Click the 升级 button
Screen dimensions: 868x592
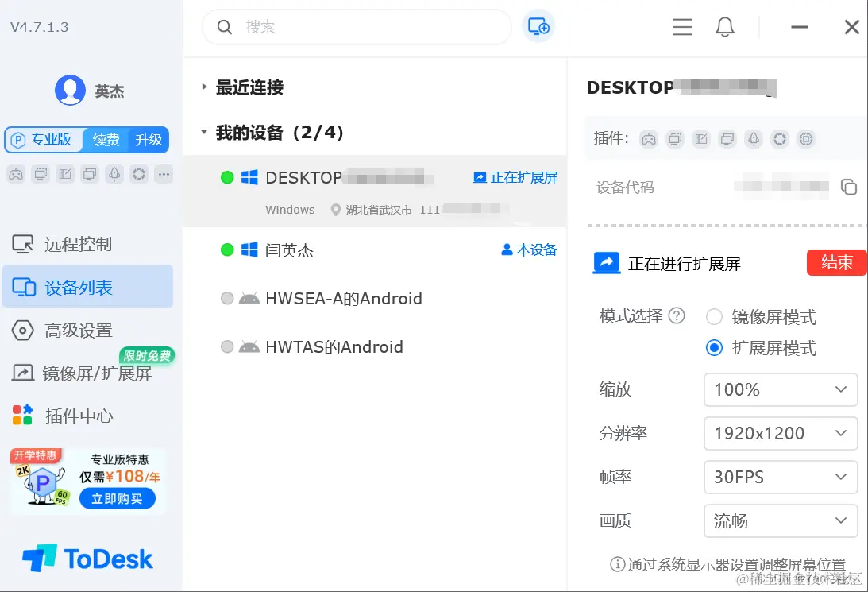point(149,140)
